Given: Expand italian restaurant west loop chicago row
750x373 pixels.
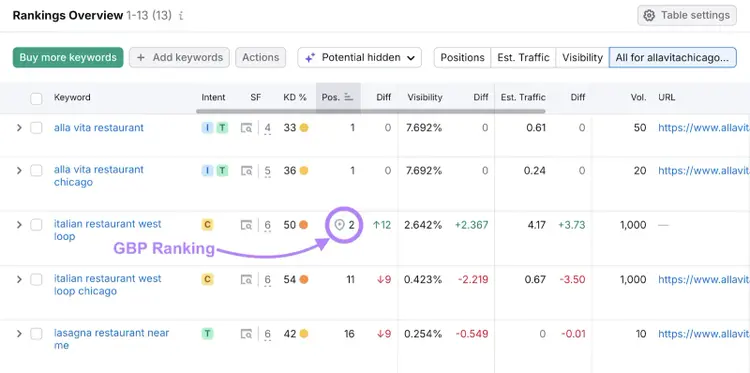Looking at the screenshot, I should pos(19,279).
